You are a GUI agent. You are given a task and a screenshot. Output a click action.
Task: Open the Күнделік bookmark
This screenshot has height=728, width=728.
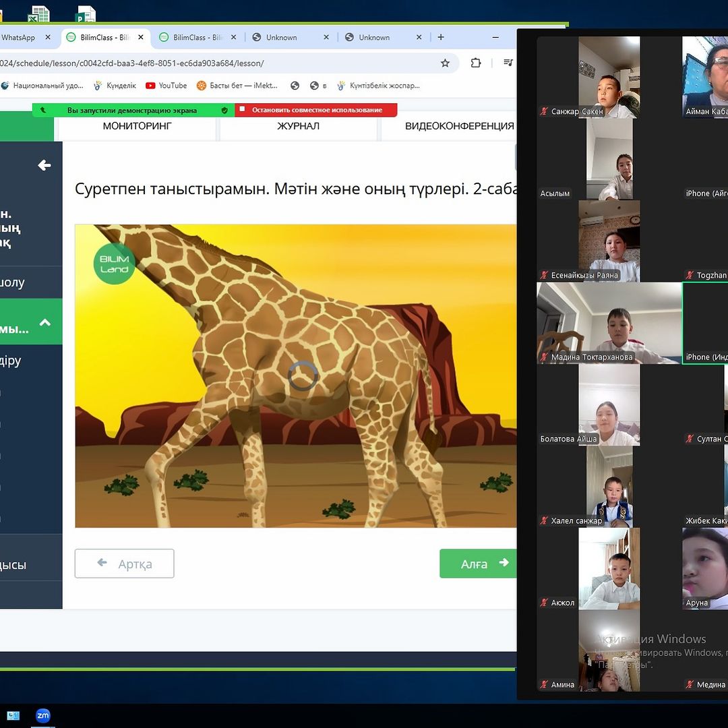point(115,86)
